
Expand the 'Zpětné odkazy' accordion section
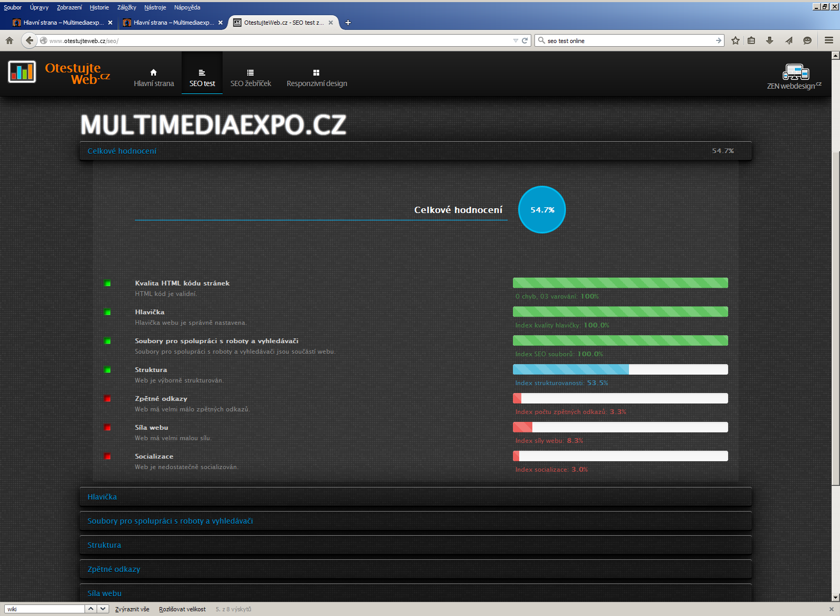114,569
